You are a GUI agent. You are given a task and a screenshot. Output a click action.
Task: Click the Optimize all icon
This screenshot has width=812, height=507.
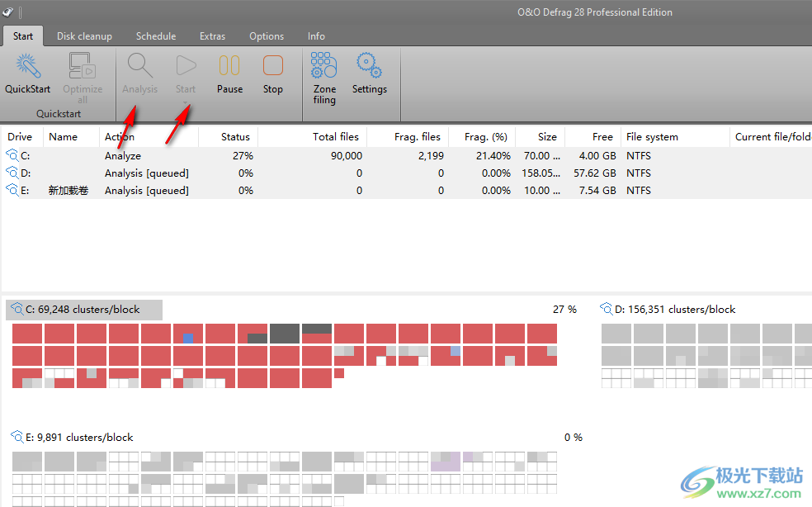pos(83,66)
